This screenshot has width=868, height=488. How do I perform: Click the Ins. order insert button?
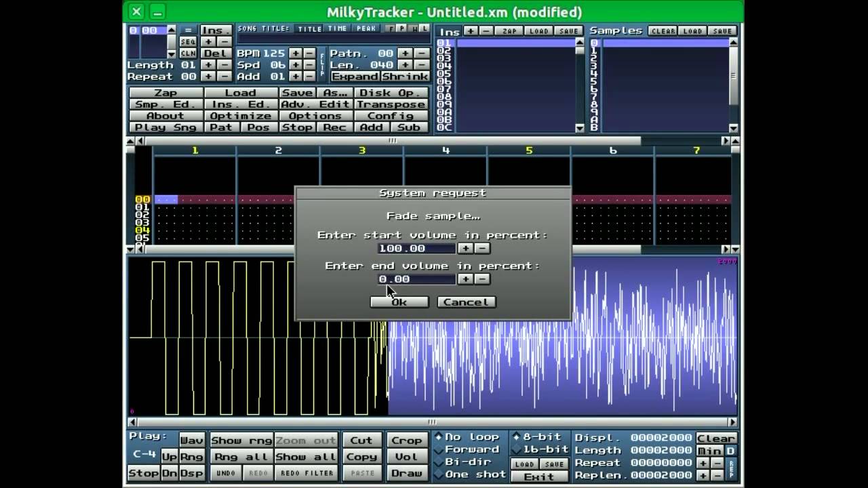point(216,30)
